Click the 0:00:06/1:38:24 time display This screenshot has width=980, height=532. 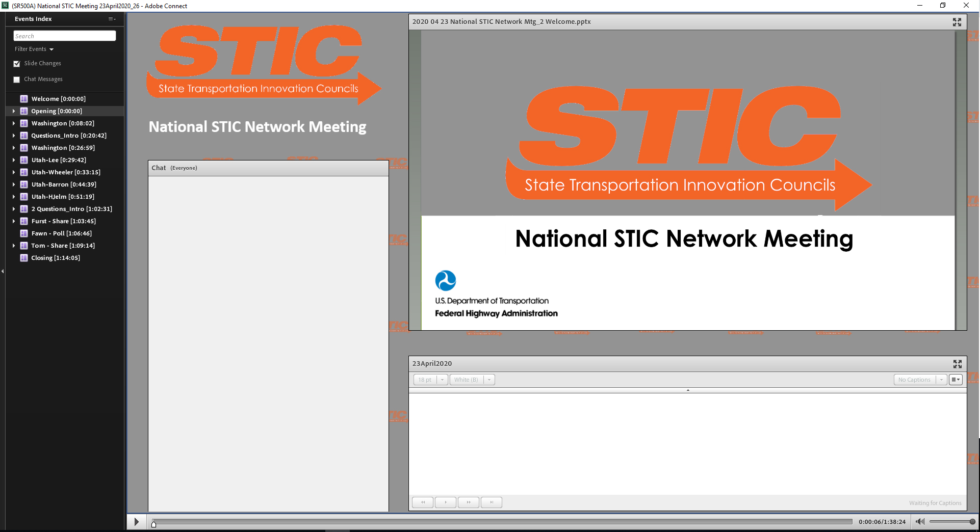tap(882, 522)
